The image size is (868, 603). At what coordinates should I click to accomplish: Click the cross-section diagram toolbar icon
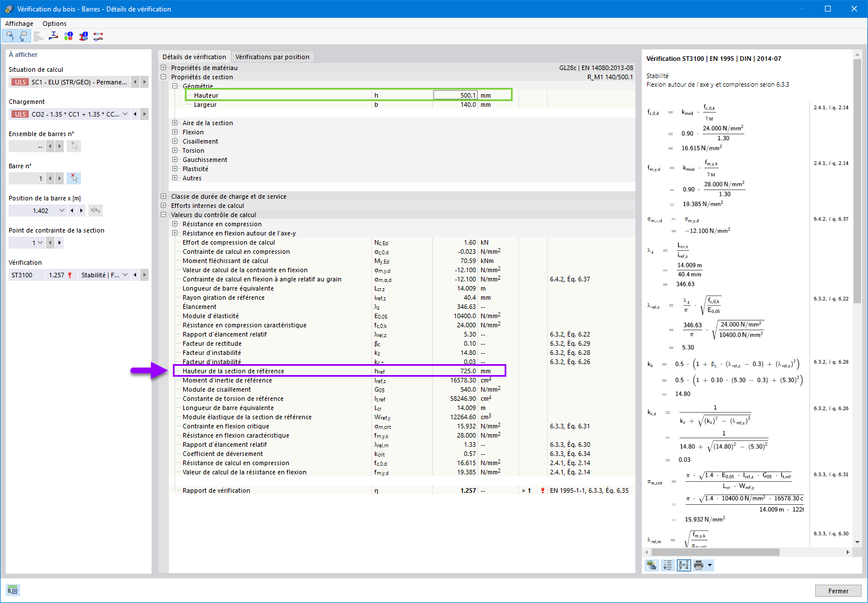53,36
